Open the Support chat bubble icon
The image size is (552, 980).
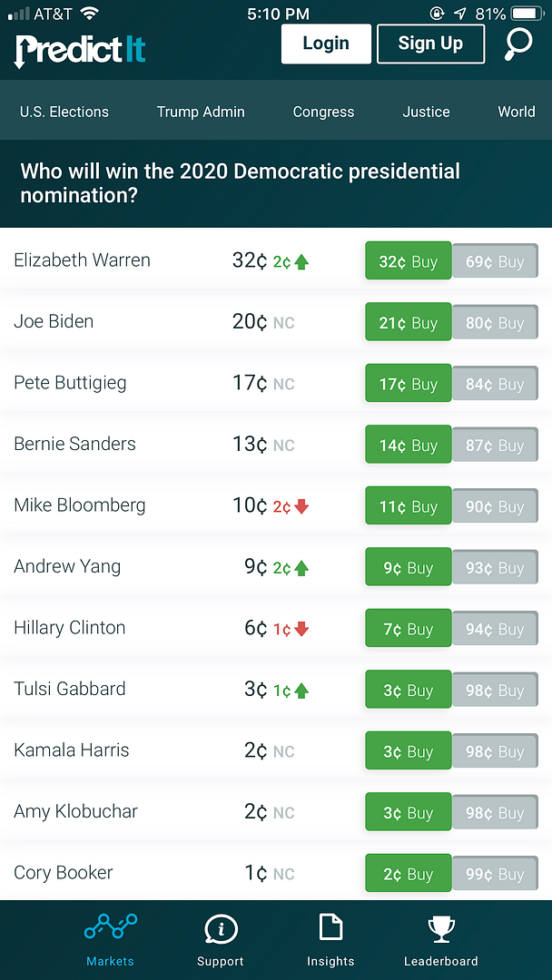[x=221, y=928]
